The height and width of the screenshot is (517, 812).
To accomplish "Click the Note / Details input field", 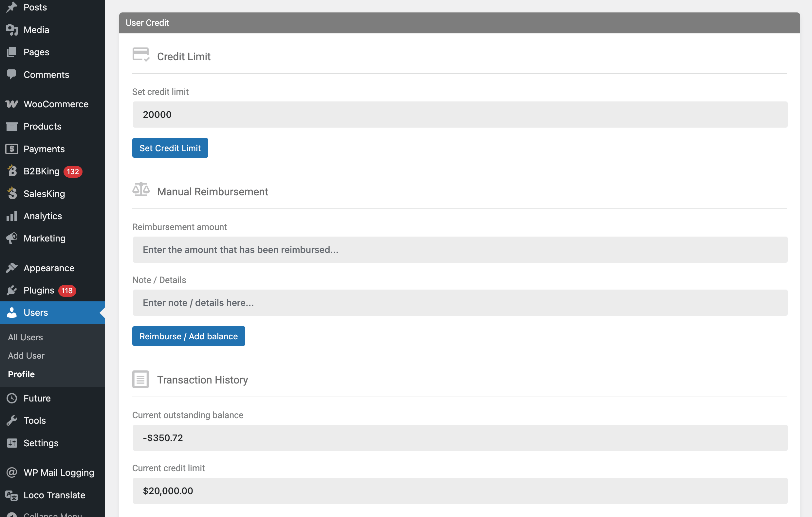I will pyautogui.click(x=460, y=303).
